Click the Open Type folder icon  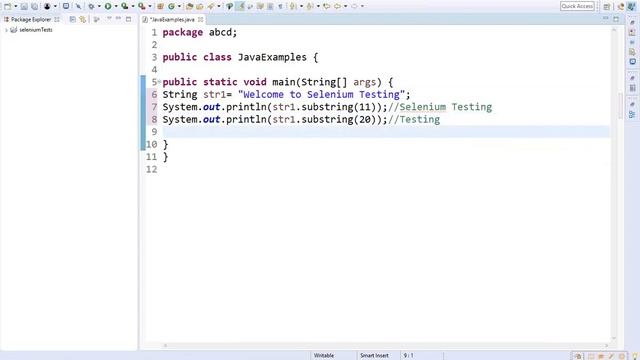189,6
